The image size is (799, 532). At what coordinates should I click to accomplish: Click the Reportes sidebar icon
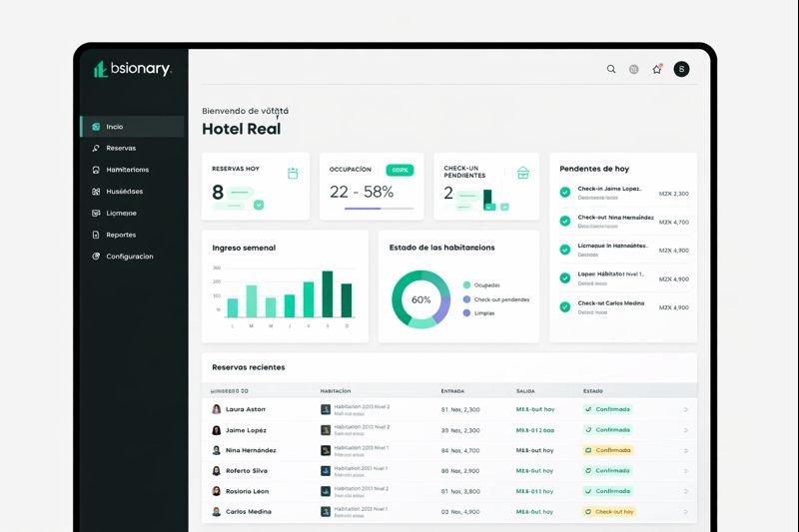click(95, 235)
